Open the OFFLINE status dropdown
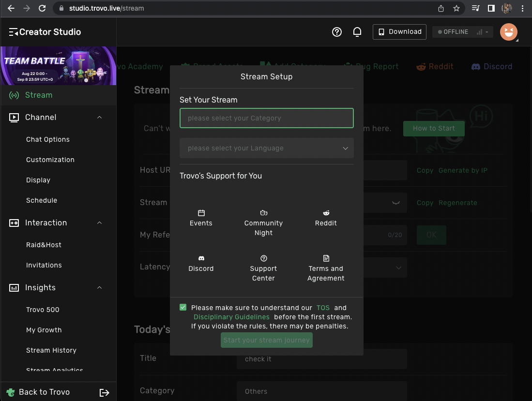The width and height of the screenshot is (532, 401). pos(463,32)
